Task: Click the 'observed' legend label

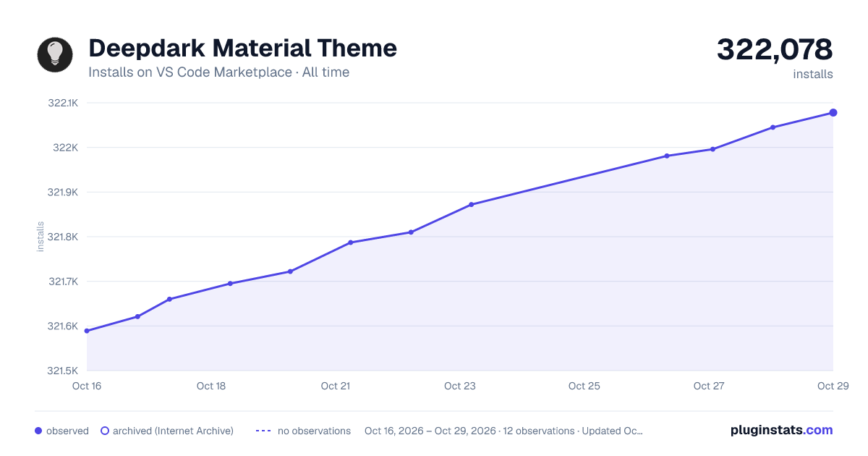Action: click(x=67, y=431)
